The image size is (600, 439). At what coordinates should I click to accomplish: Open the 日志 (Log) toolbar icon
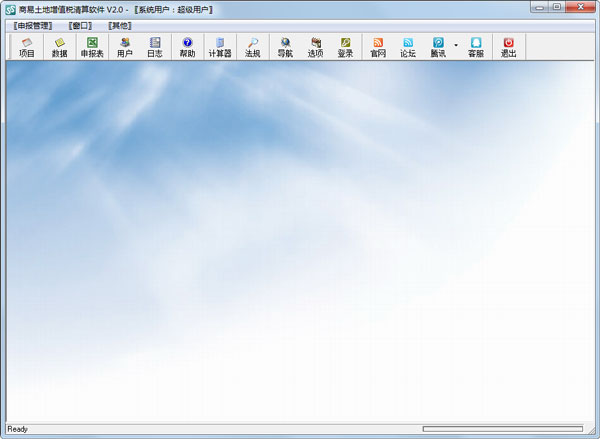point(155,47)
